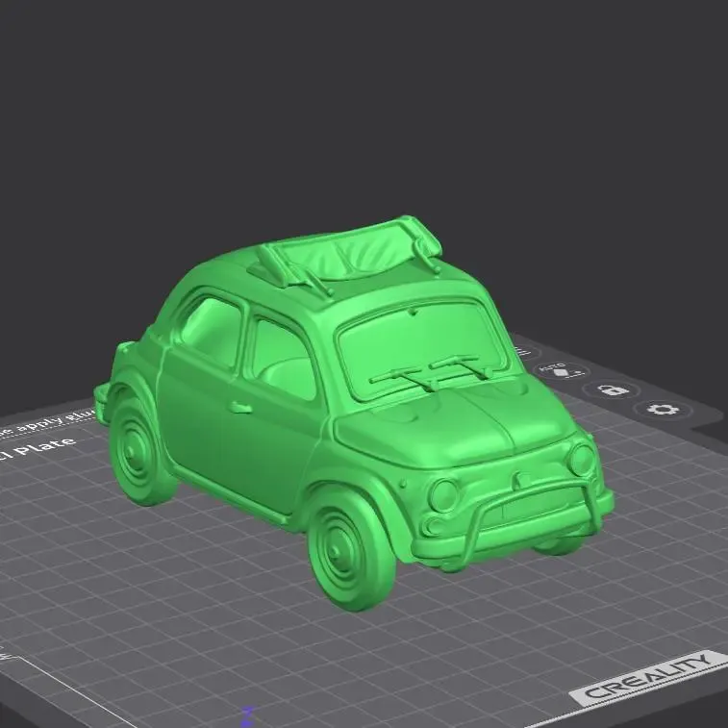Select the green car model
Viewport: 728px width, 728px height.
click(353, 412)
